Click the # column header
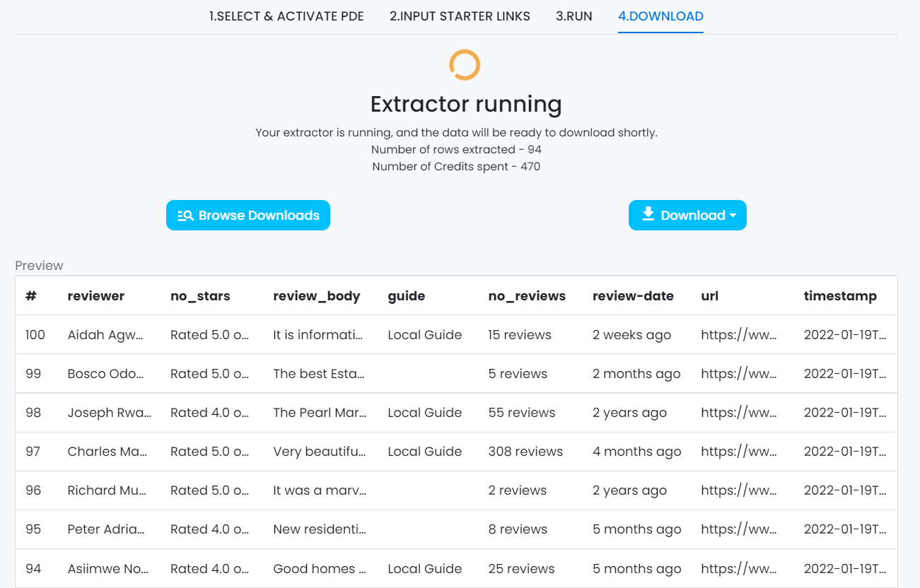This screenshot has height=588, width=920. [x=31, y=296]
